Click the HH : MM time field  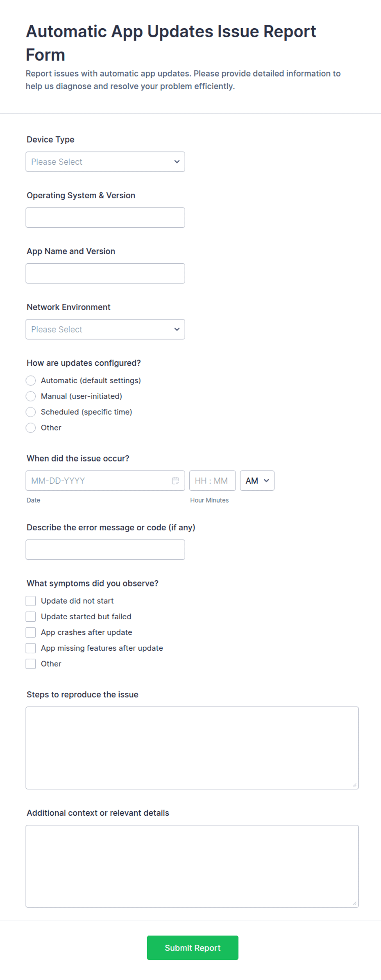click(x=212, y=480)
